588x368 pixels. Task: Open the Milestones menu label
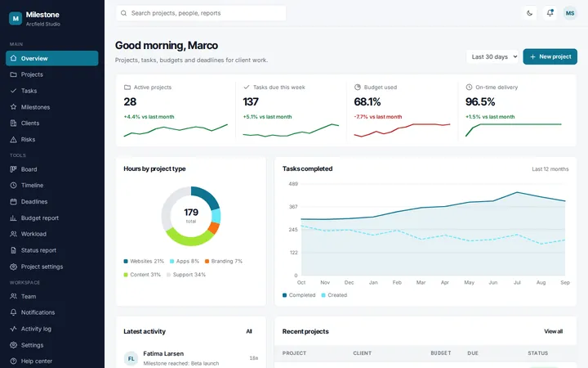[35, 107]
